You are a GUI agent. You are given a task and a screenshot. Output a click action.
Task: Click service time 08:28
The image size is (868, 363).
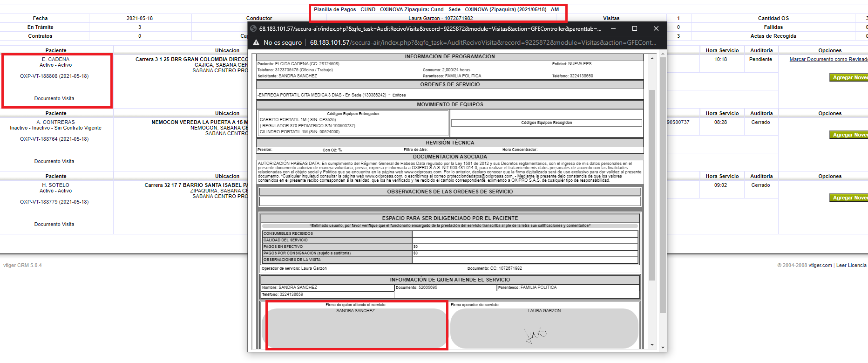point(720,122)
